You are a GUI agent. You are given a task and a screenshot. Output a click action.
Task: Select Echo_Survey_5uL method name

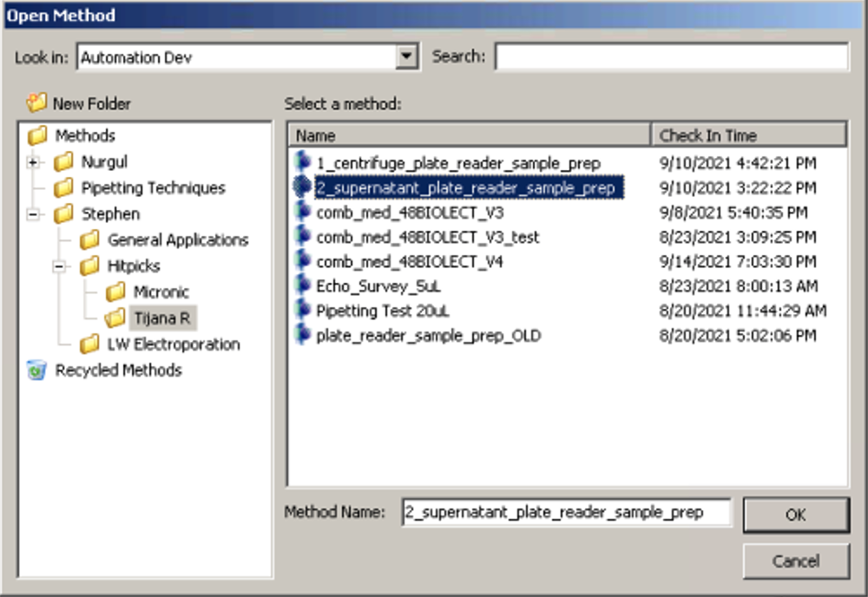(378, 286)
